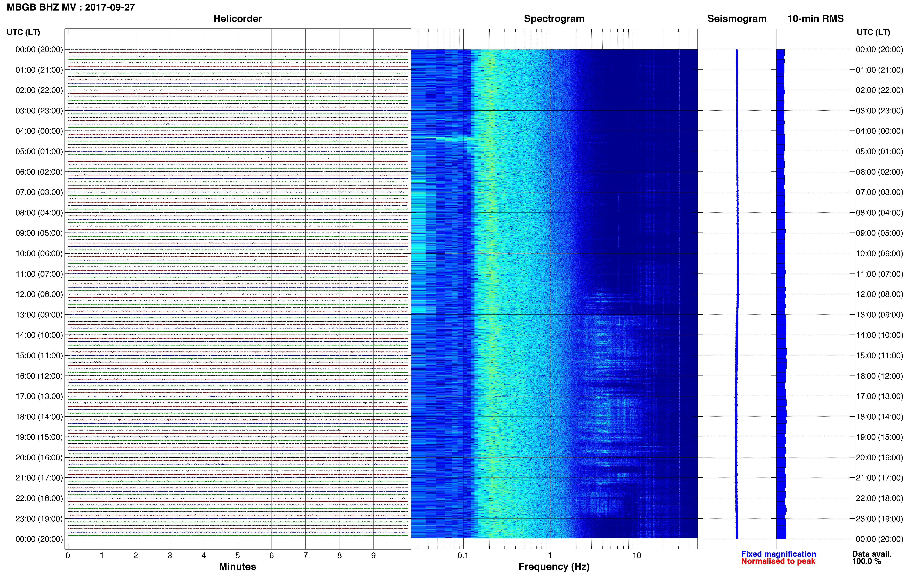
Task: Click the '1' tick on the Frequency axis
Action: point(550,555)
